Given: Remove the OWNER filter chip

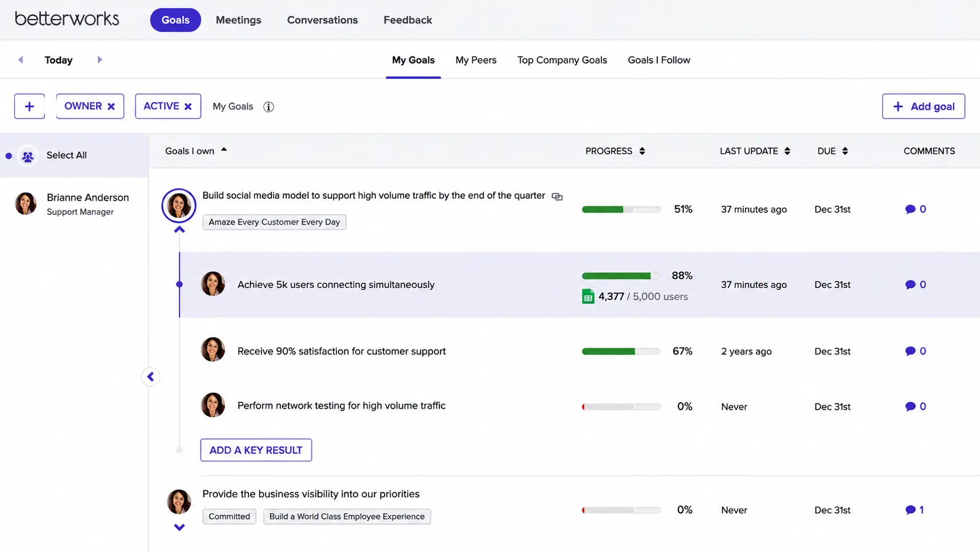Looking at the screenshot, I should (111, 106).
